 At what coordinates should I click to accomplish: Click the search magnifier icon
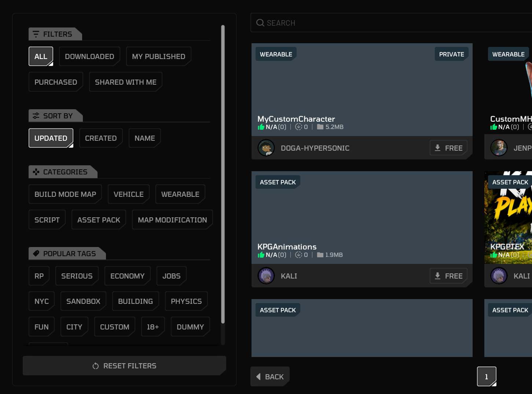pos(260,23)
